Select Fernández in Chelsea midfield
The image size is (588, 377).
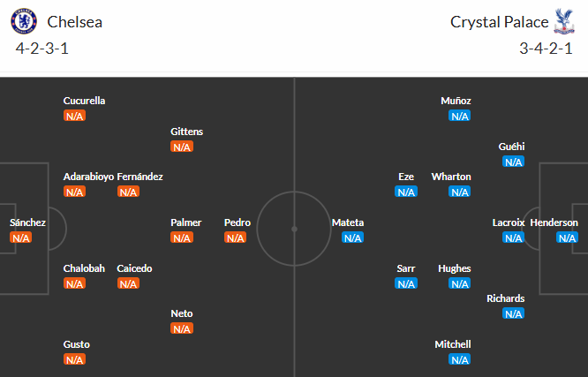[139, 177]
